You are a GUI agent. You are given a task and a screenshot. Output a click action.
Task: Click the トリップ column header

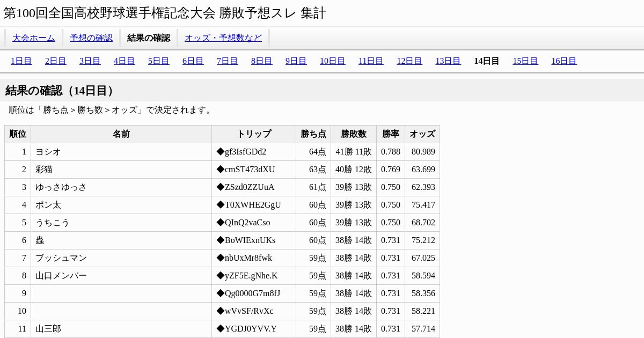pos(254,134)
